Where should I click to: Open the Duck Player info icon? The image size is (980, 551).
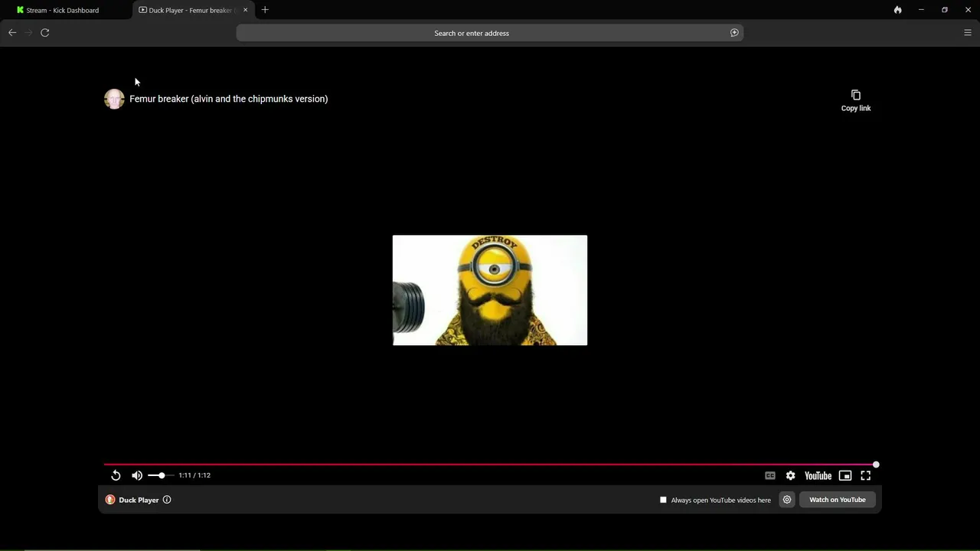tap(167, 500)
